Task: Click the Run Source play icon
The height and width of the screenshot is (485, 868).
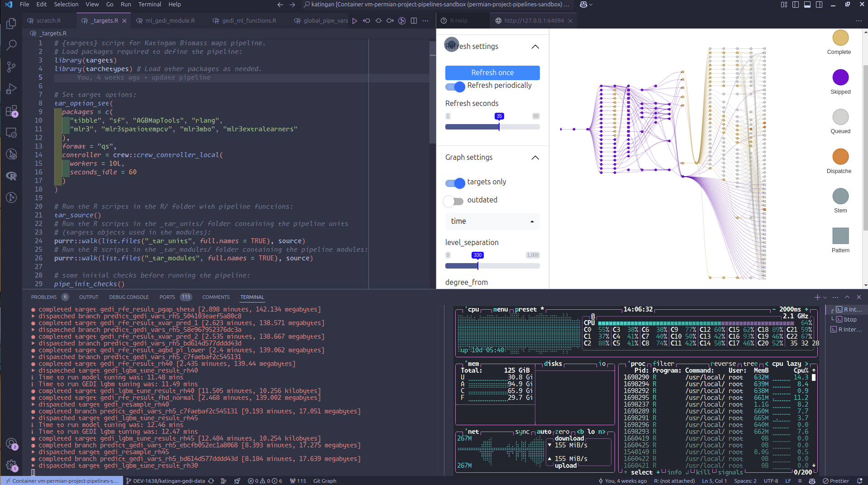Action: coord(354,21)
